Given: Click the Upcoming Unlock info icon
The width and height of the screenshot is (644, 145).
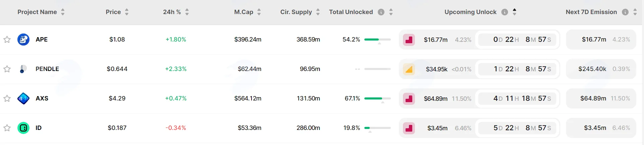Looking at the screenshot, I should (x=505, y=12).
